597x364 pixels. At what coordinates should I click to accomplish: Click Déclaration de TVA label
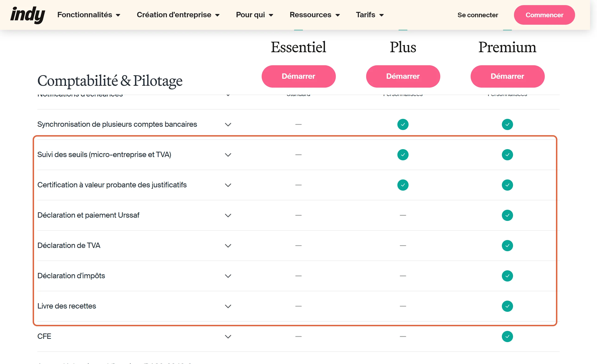point(69,246)
